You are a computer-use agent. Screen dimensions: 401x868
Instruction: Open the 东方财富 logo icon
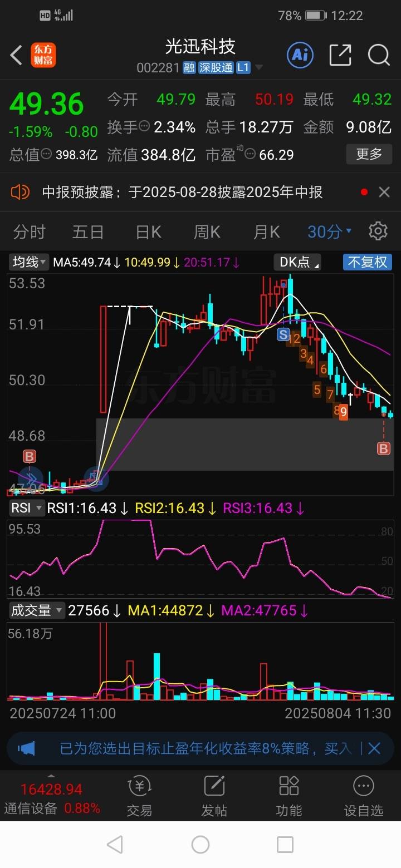43,55
